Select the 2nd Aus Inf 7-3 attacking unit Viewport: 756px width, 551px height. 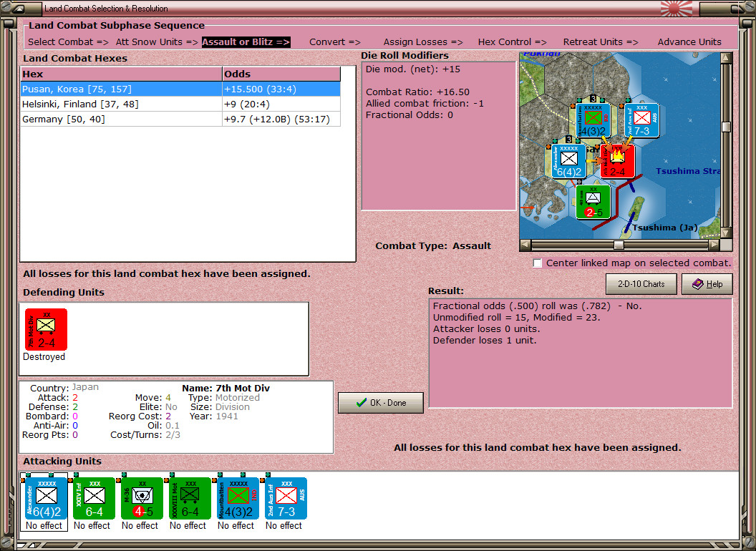286,499
